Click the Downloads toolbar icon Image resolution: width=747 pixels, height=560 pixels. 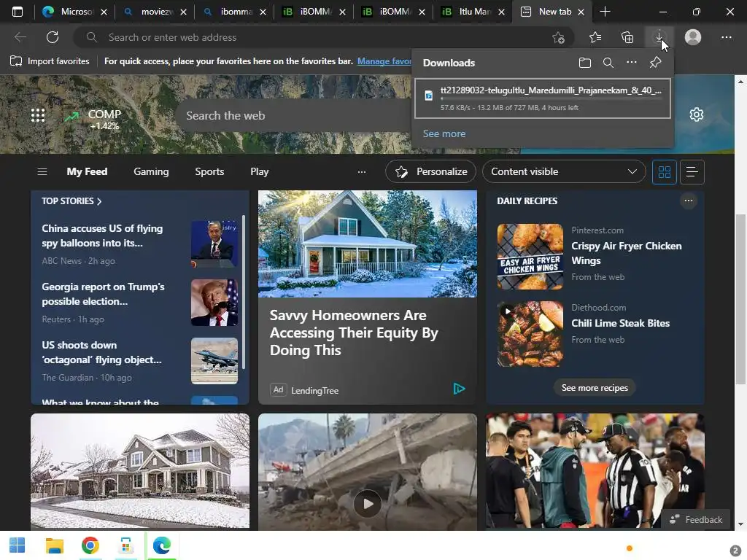(659, 37)
